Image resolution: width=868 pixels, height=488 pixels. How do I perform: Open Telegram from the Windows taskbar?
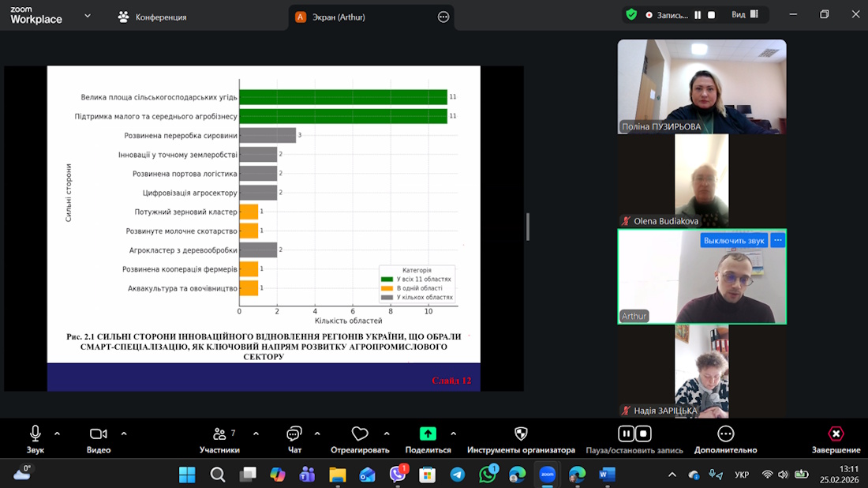pyautogui.click(x=458, y=475)
